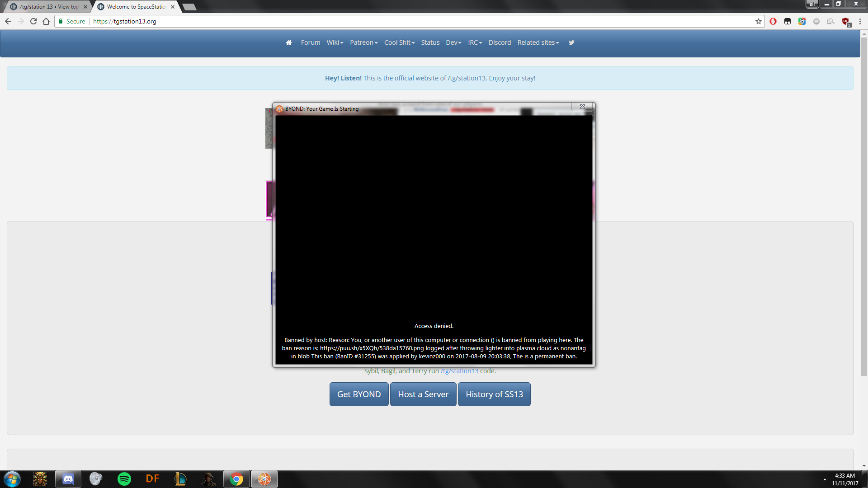868x488 pixels.
Task: Click the red Opera-style extension icon
Action: click(x=773, y=21)
